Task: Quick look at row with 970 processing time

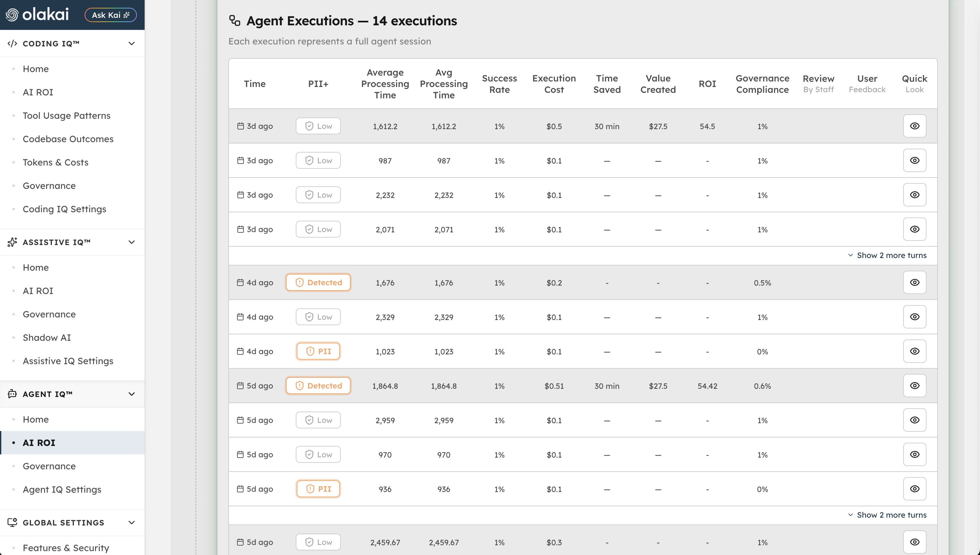Action: [x=914, y=454]
